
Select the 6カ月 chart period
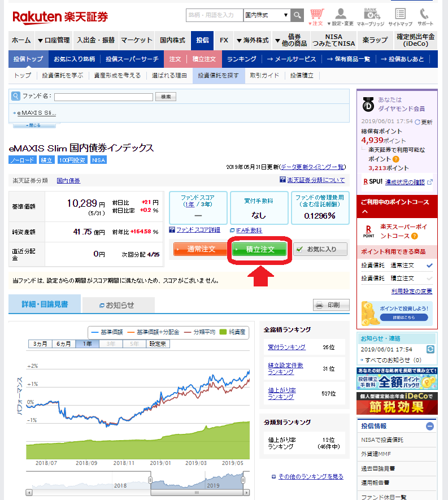tap(64, 344)
